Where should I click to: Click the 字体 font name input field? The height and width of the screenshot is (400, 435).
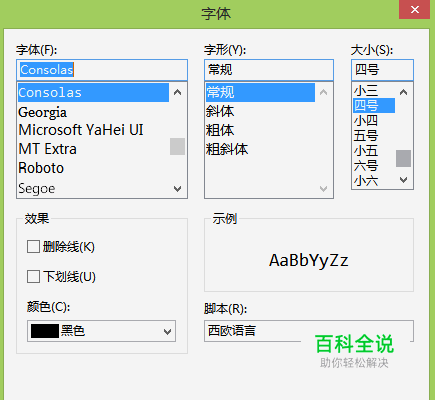pyautogui.click(x=102, y=70)
